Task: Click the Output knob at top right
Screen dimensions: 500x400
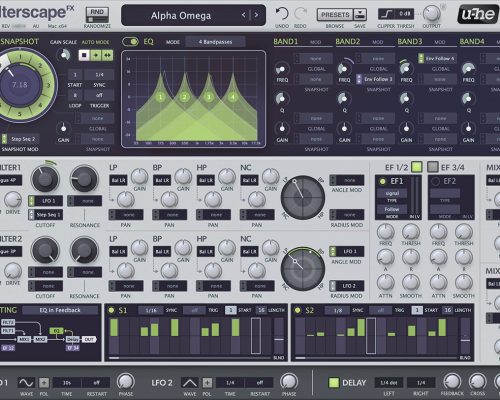Action: pos(431,14)
